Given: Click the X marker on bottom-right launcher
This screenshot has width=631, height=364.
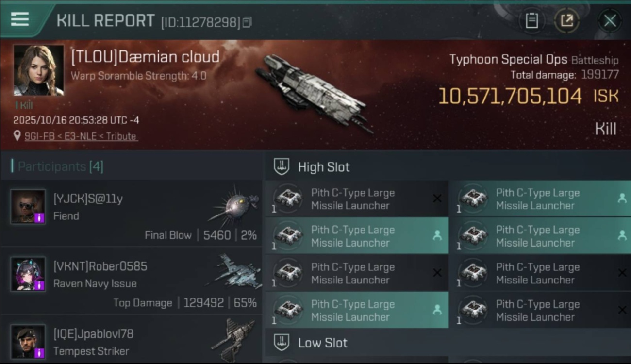Looking at the screenshot, I should (622, 310).
